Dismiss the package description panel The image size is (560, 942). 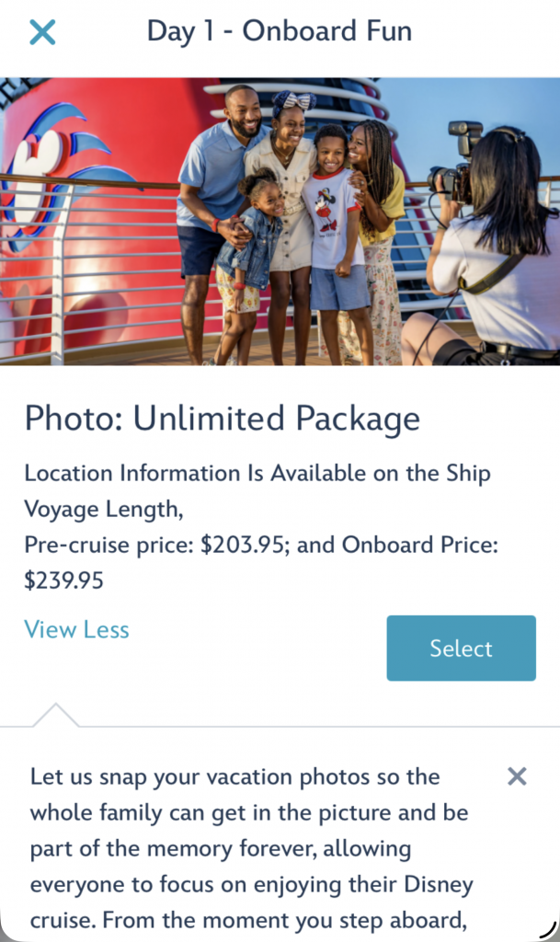click(x=517, y=777)
